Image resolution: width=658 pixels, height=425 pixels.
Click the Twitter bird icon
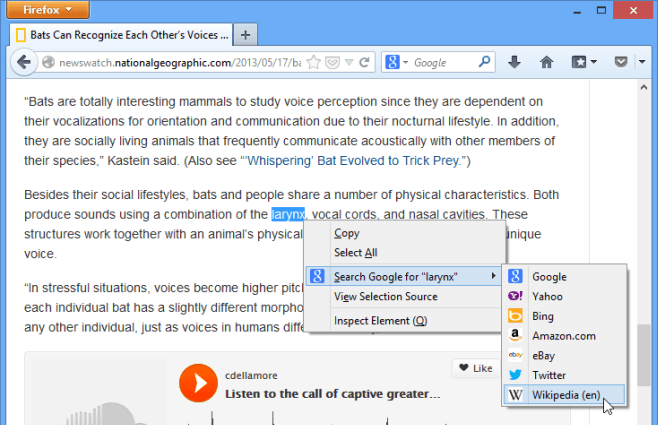(515, 375)
